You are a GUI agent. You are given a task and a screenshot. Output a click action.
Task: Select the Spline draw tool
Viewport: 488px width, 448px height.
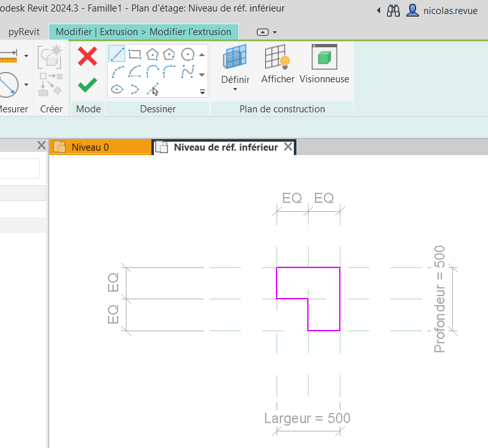(188, 71)
